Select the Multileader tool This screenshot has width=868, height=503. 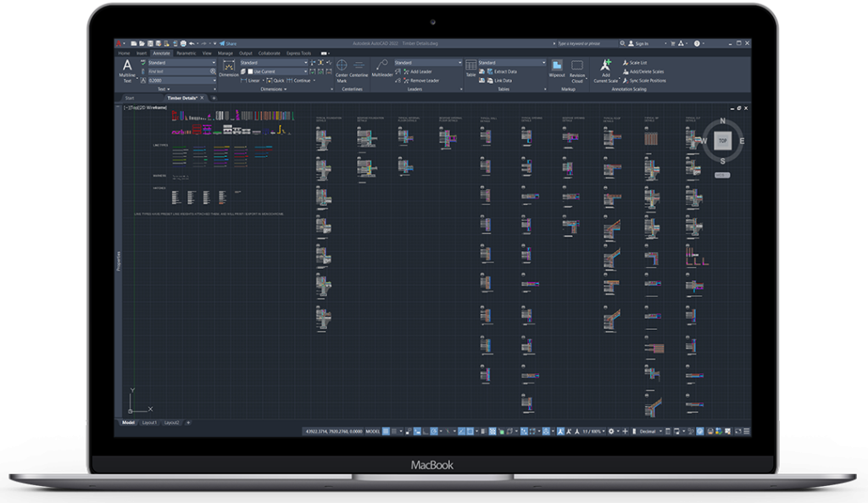pos(382,70)
